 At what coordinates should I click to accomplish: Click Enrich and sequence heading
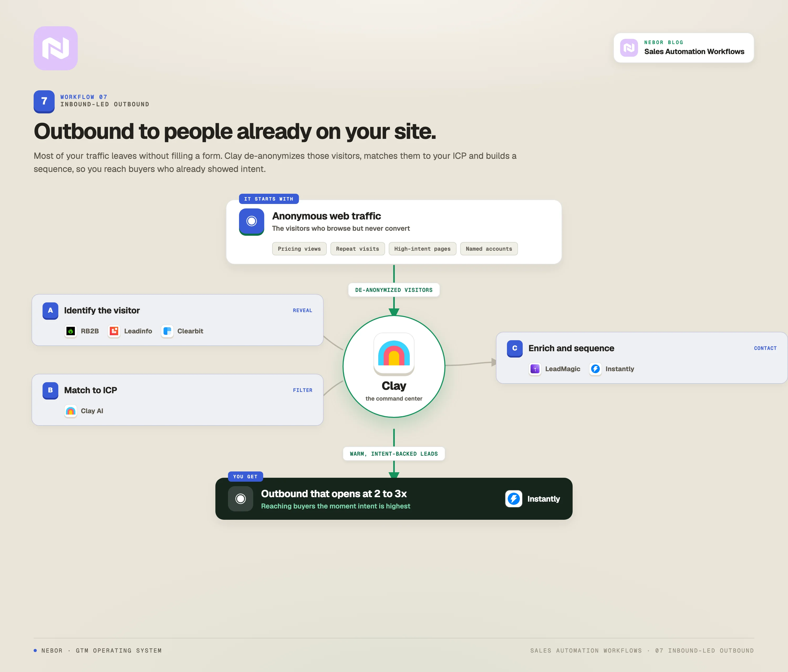pyautogui.click(x=571, y=349)
